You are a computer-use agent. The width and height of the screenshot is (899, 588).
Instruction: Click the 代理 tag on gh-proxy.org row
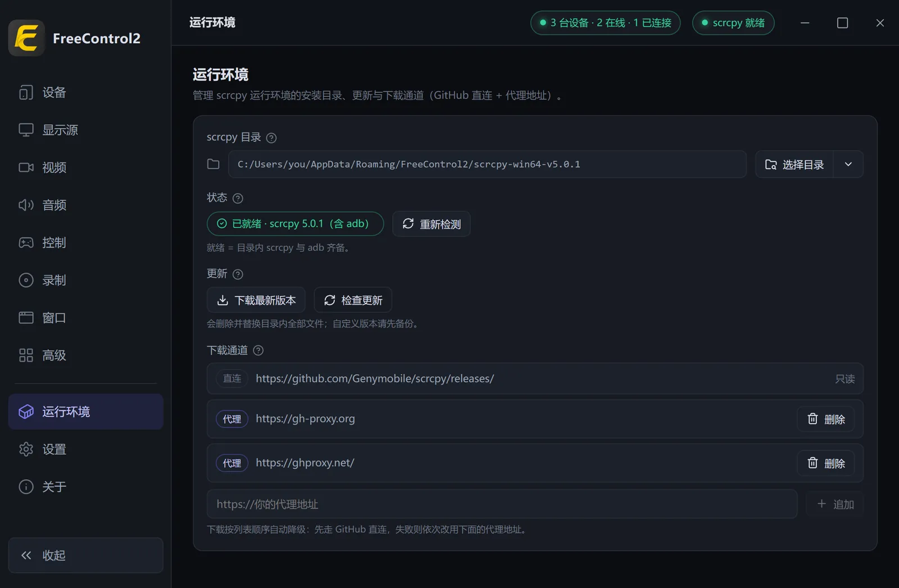tap(231, 419)
